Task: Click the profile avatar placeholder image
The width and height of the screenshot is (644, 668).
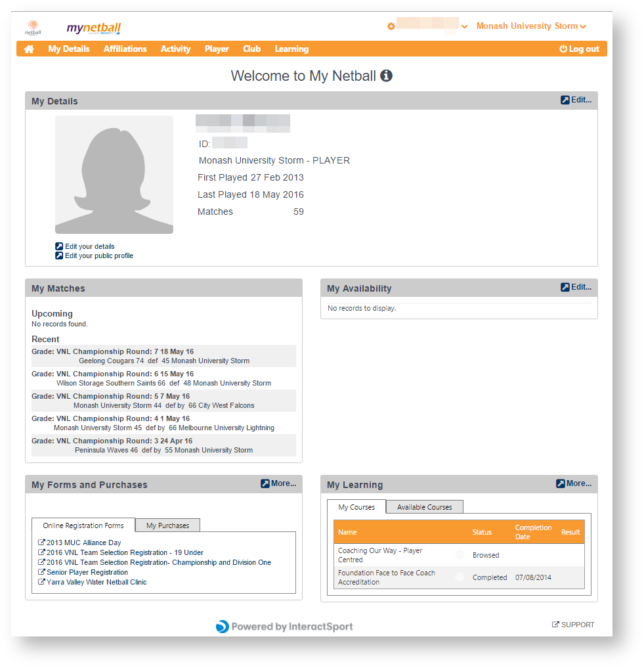Action: [114, 175]
